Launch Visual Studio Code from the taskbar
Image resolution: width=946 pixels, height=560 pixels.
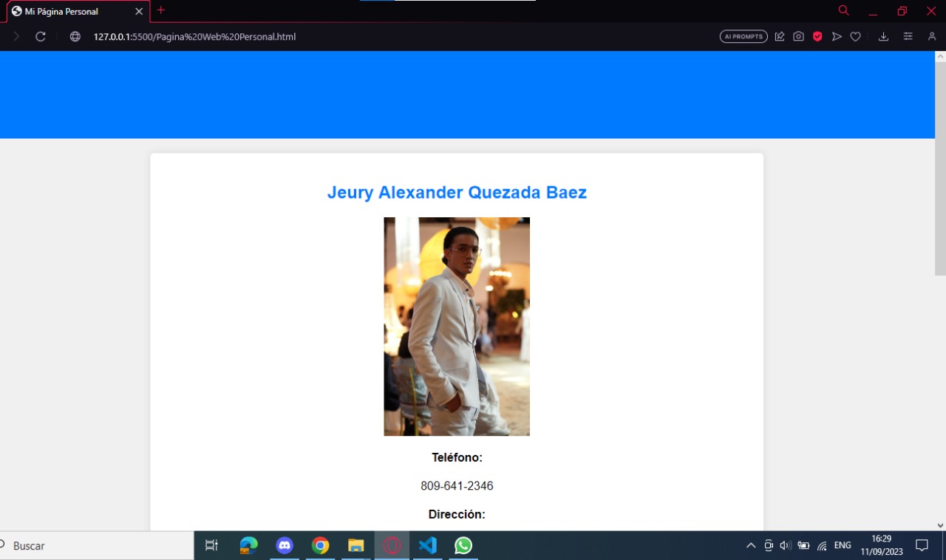427,545
